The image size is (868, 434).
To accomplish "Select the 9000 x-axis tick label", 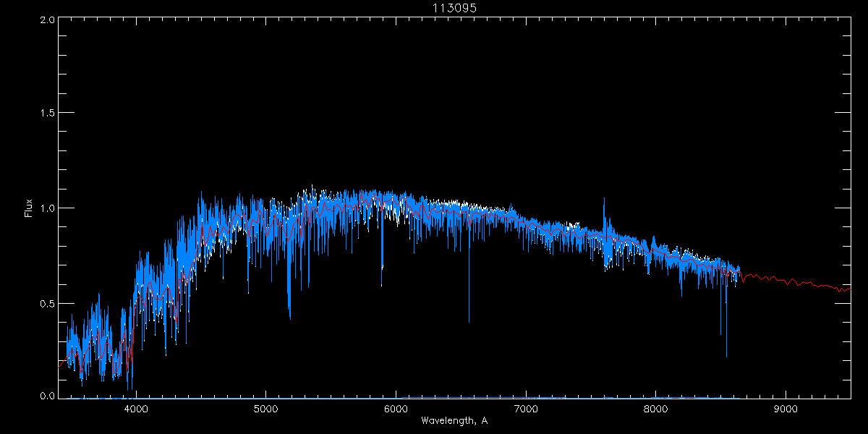I will pos(786,409).
